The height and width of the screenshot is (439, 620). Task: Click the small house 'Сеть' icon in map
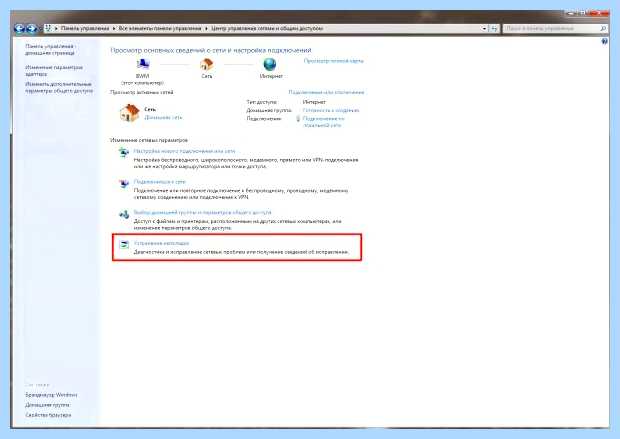(206, 64)
